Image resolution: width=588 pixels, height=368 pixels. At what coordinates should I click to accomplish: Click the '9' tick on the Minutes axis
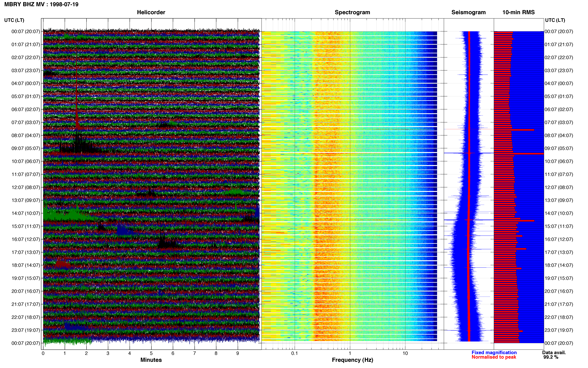[x=238, y=353]
